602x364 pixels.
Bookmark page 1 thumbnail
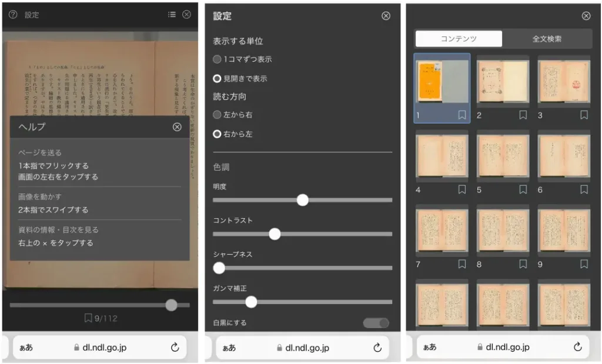coord(462,115)
